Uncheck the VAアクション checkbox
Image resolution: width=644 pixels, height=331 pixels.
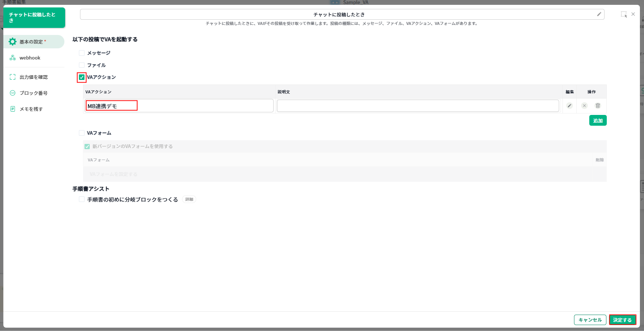click(x=82, y=77)
